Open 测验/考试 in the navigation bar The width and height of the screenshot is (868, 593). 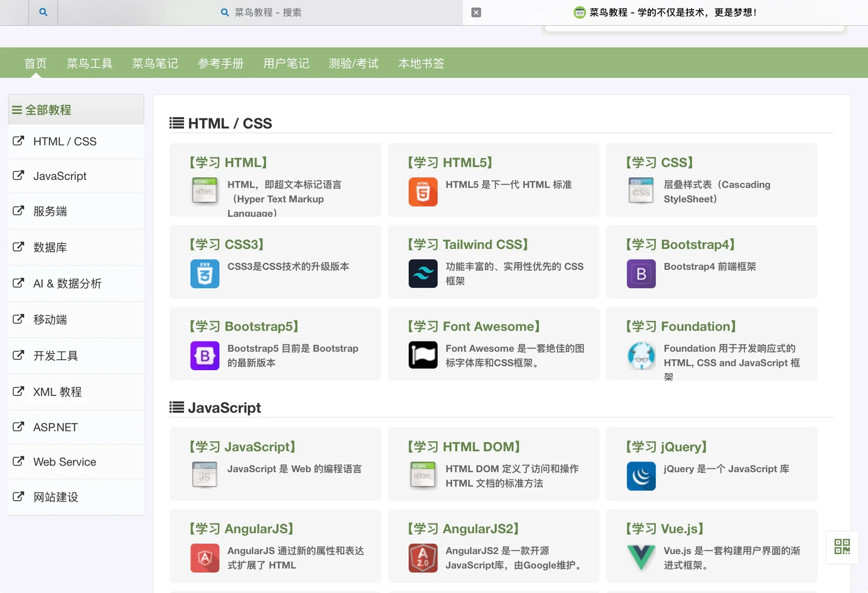[x=354, y=63]
